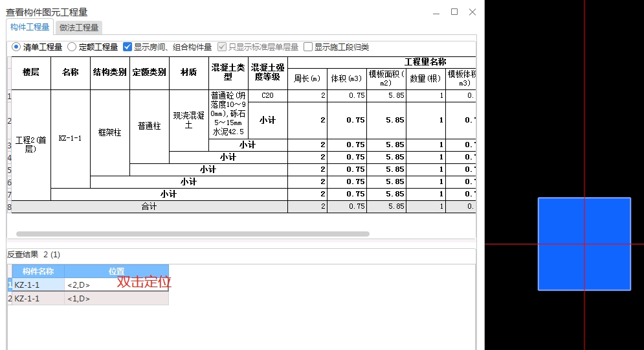This screenshot has height=350, width=644.
Task: Click the 材质 column header
Action: click(x=188, y=73)
